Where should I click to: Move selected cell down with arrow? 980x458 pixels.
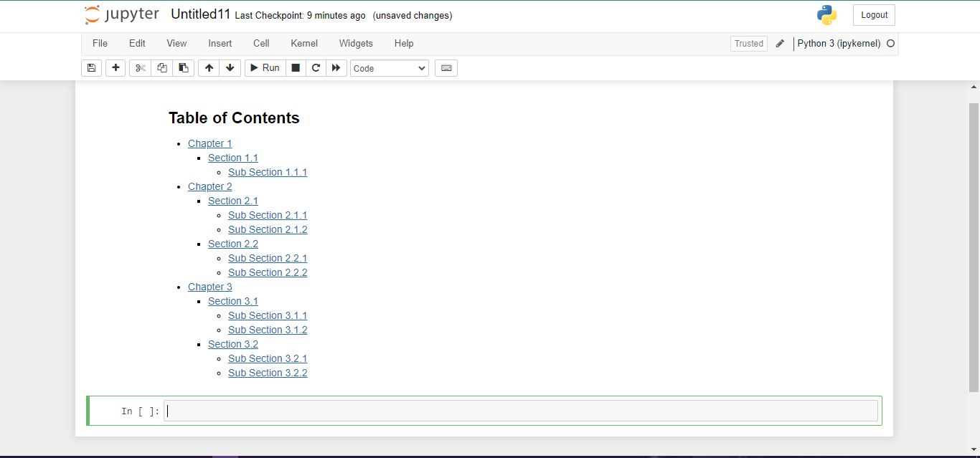pyautogui.click(x=230, y=68)
